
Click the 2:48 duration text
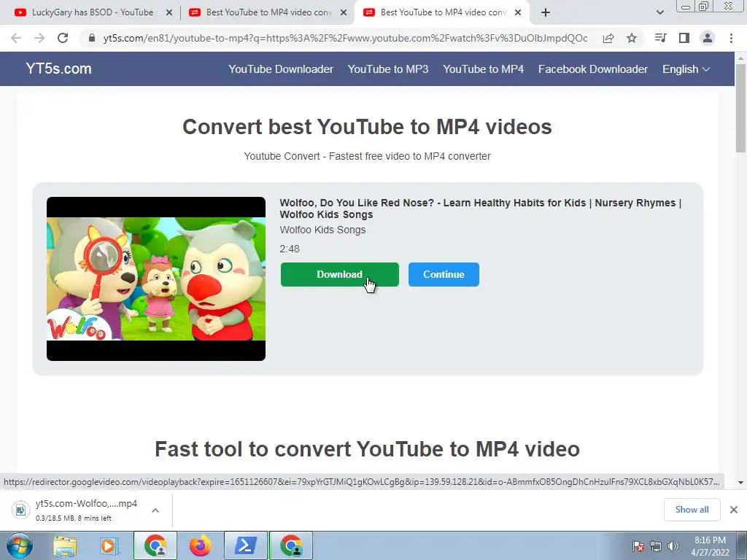[290, 249]
